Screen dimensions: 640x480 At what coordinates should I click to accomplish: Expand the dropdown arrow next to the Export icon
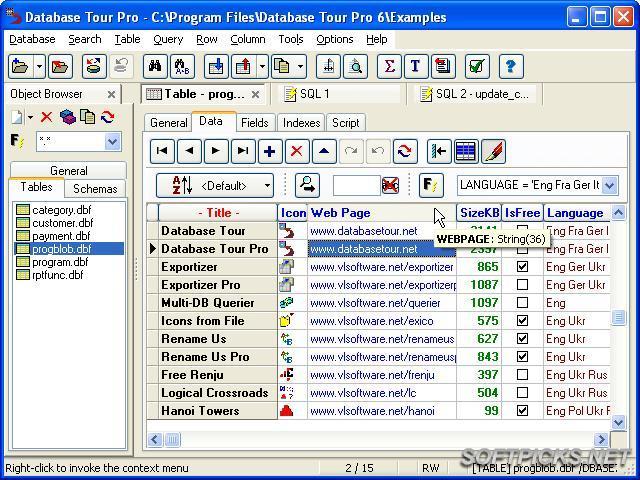pos(262,66)
